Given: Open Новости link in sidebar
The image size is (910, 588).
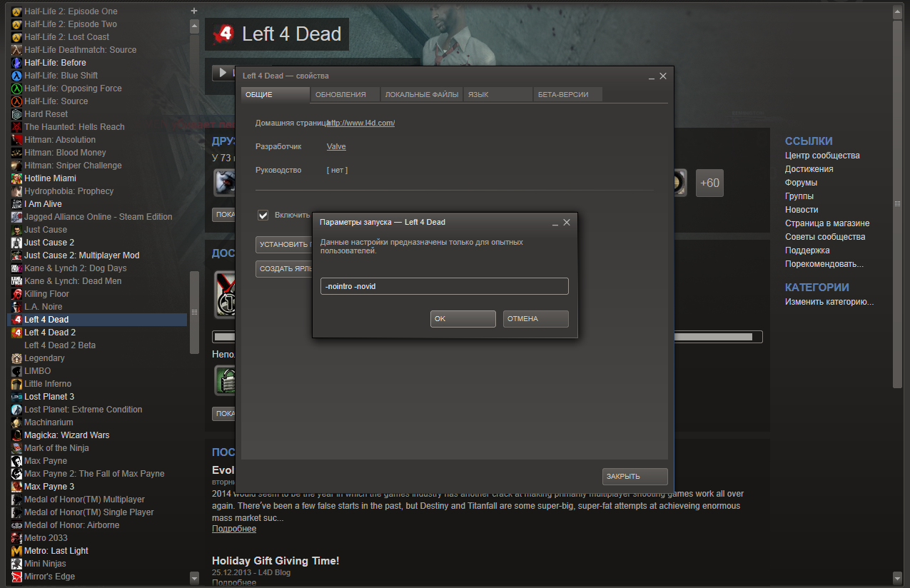Looking at the screenshot, I should [x=802, y=210].
